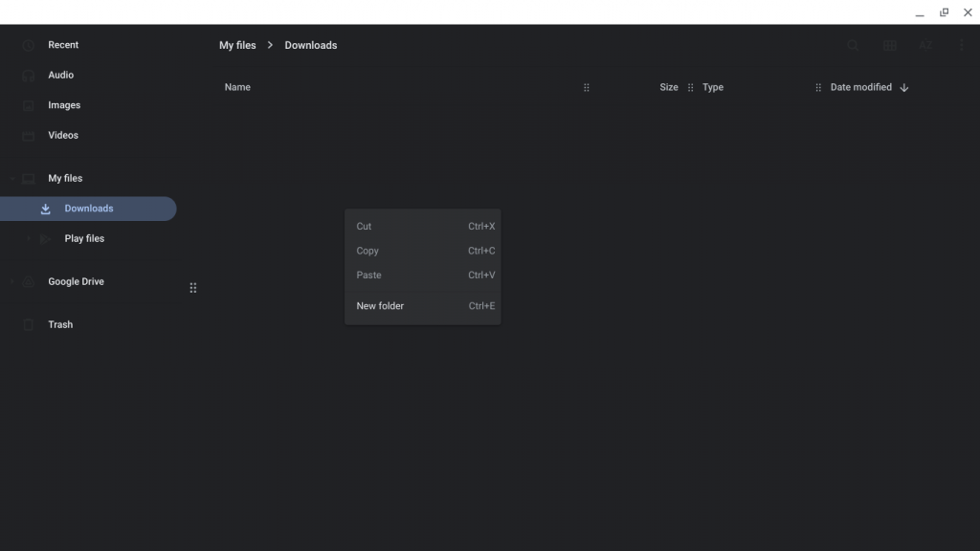The height and width of the screenshot is (551, 980).
Task: Open the three-dot more menu
Action: [x=961, y=46]
